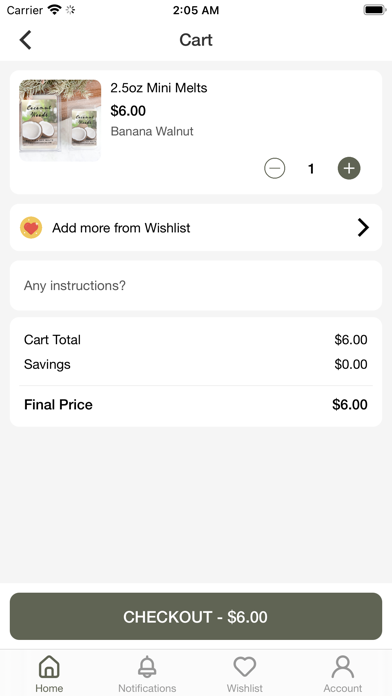The width and height of the screenshot is (392, 696).
Task: Switch to the Home tab
Action: pyautogui.click(x=49, y=674)
